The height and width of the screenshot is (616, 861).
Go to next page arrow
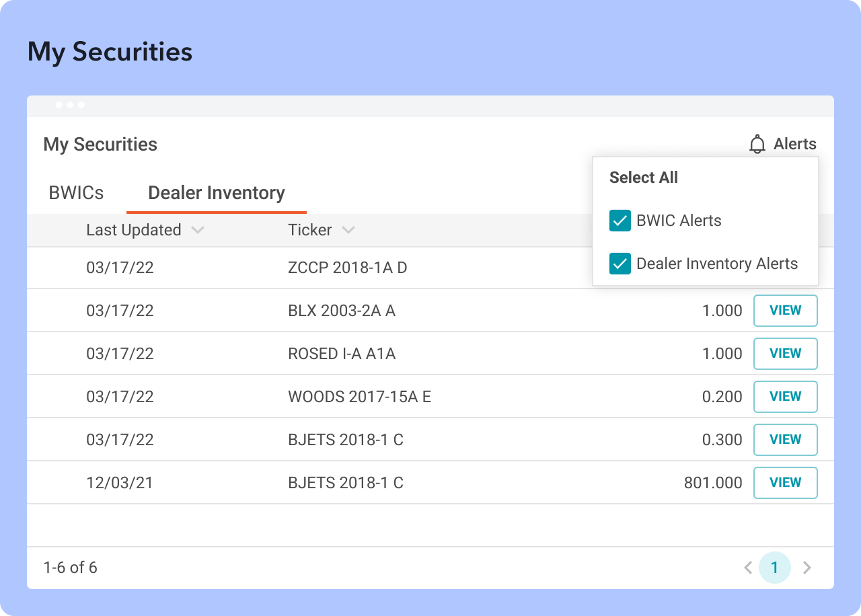807,568
